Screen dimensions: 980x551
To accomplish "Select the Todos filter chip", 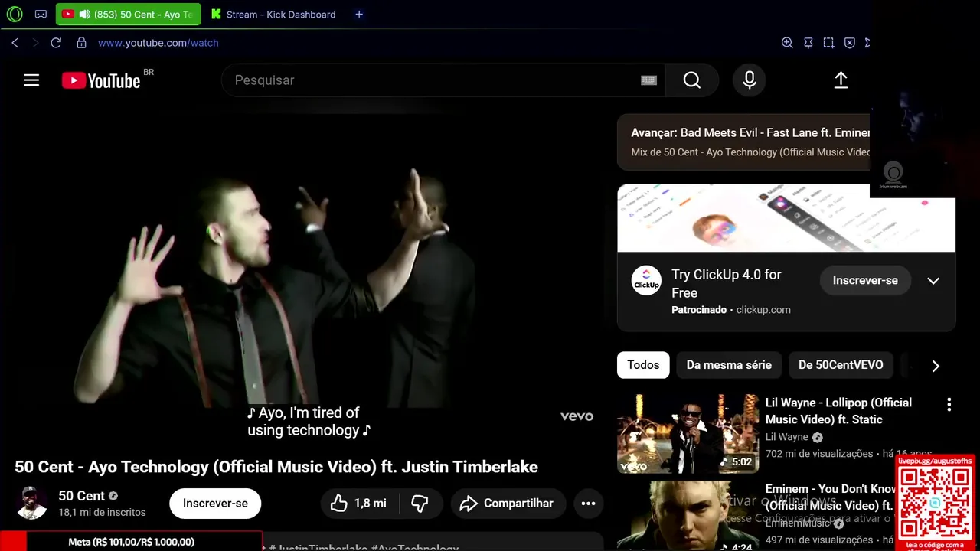I will coord(643,365).
